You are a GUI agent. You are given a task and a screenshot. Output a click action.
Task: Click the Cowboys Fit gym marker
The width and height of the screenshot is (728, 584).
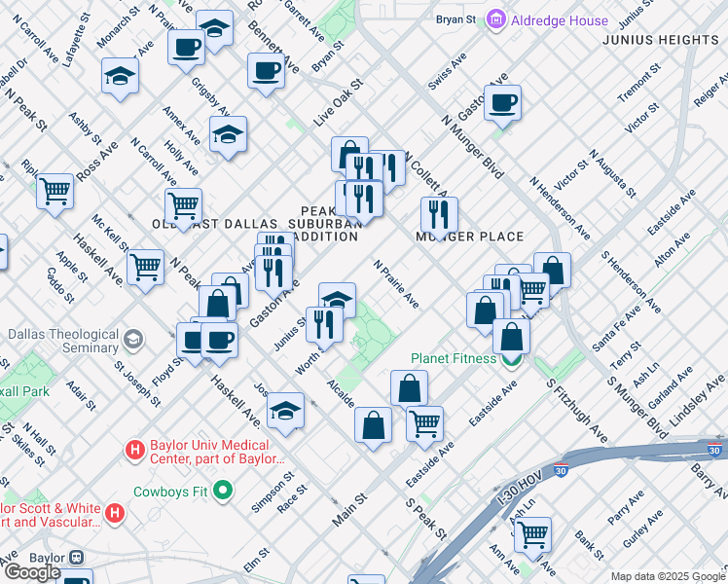pyautogui.click(x=223, y=491)
